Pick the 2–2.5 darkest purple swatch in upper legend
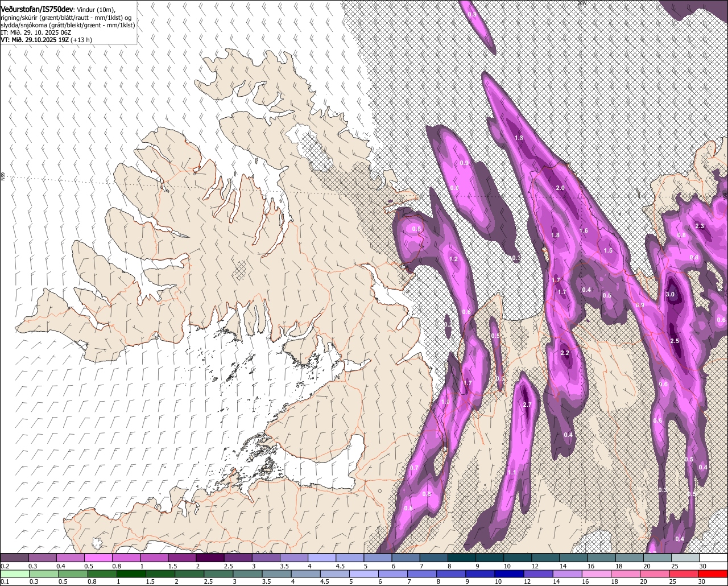The height and width of the screenshot is (586, 728). (210, 558)
